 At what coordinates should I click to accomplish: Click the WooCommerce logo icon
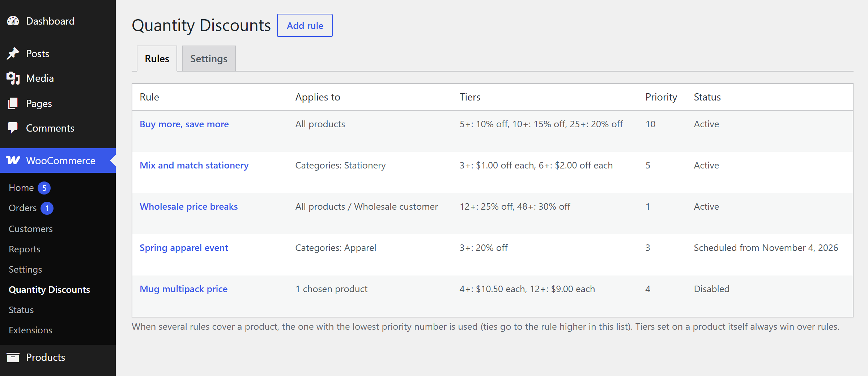pyautogui.click(x=13, y=161)
